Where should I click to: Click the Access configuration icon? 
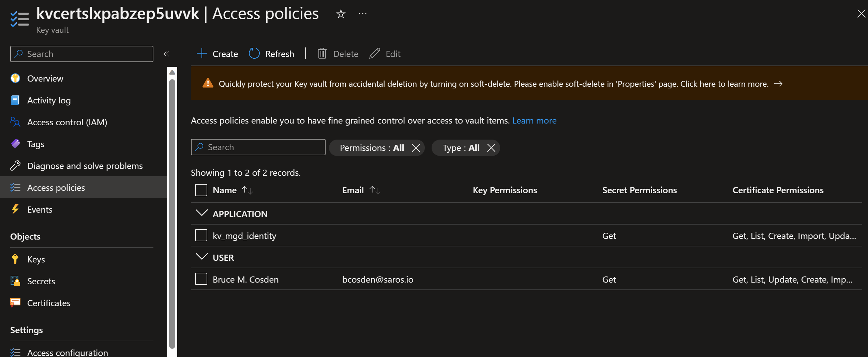(15, 352)
